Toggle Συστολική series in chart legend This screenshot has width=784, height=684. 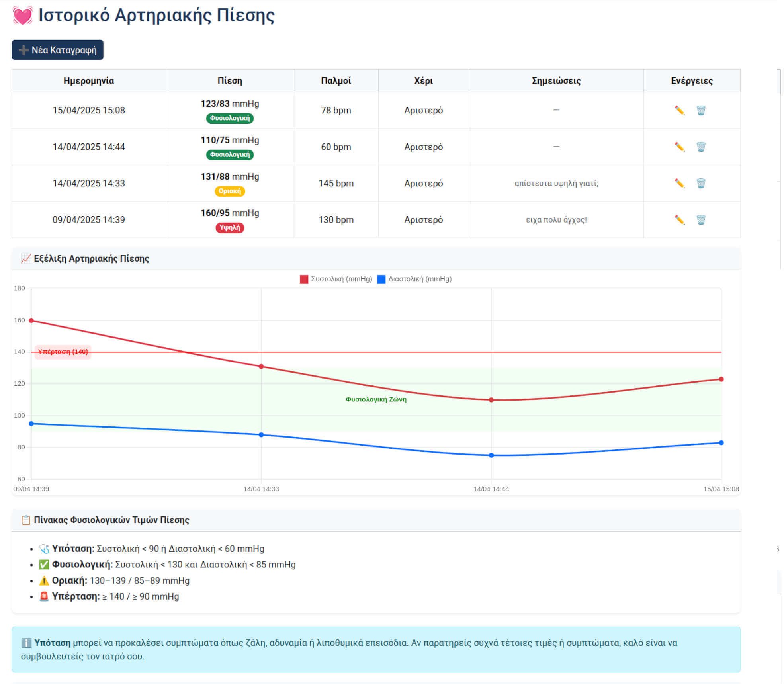click(x=341, y=279)
